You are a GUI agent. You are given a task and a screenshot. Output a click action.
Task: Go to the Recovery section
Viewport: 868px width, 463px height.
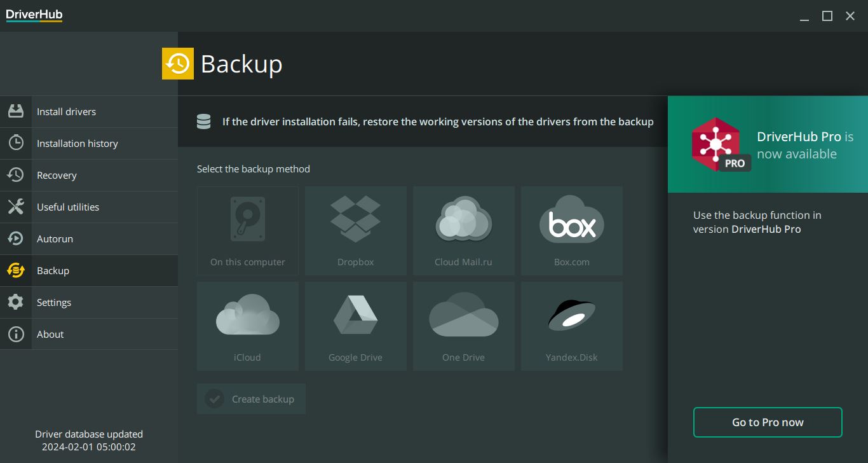(89, 175)
